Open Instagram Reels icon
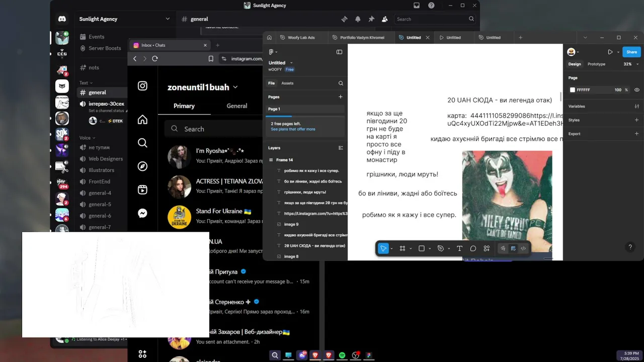The height and width of the screenshot is (362, 644). tap(142, 190)
